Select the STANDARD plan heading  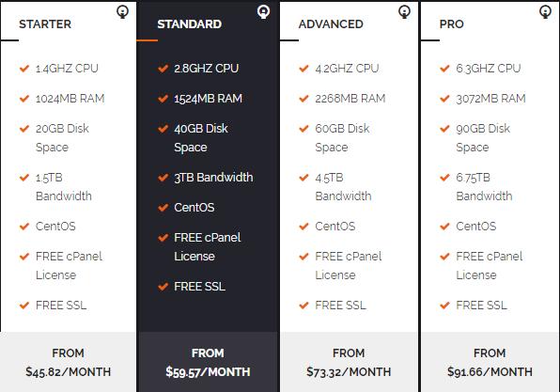(x=189, y=24)
